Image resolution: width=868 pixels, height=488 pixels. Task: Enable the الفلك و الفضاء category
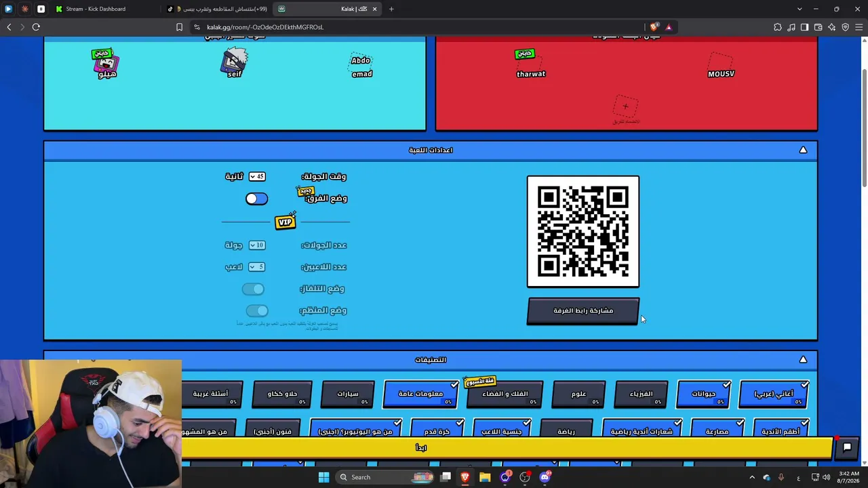(x=505, y=394)
